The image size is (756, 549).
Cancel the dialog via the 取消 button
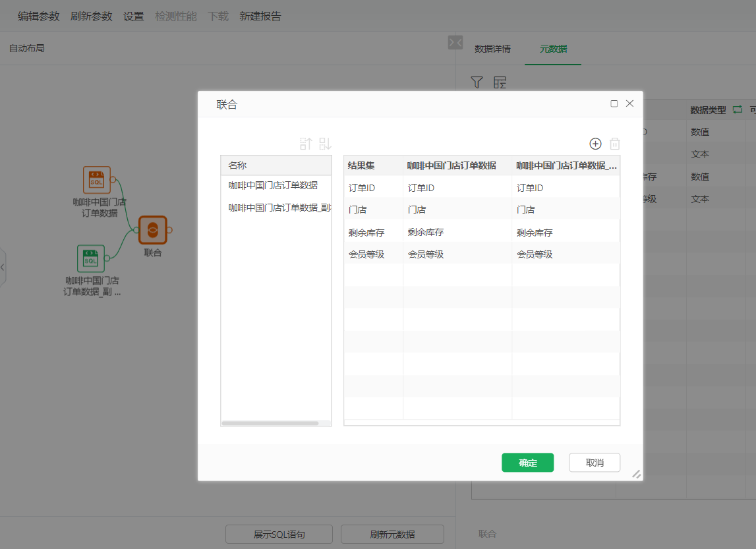point(594,463)
